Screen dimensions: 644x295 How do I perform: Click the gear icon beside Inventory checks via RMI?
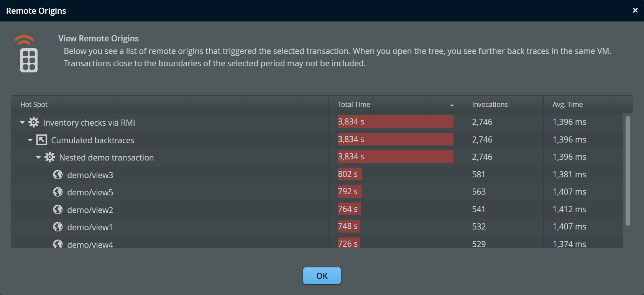34,122
